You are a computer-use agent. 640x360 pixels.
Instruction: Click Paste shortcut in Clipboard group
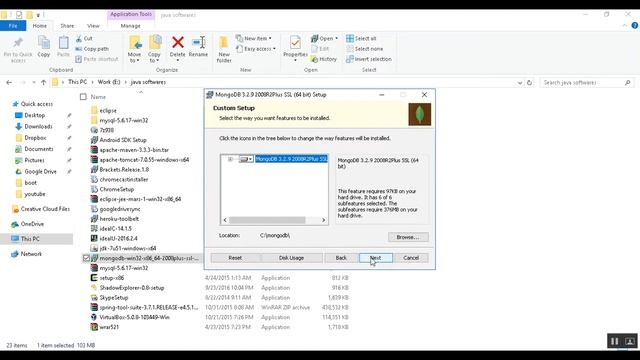click(97, 59)
